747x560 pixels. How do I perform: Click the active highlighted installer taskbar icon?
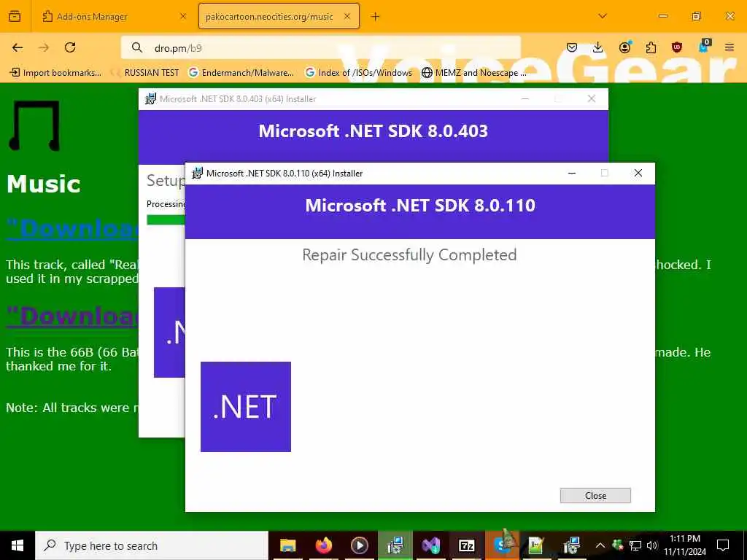click(x=395, y=545)
